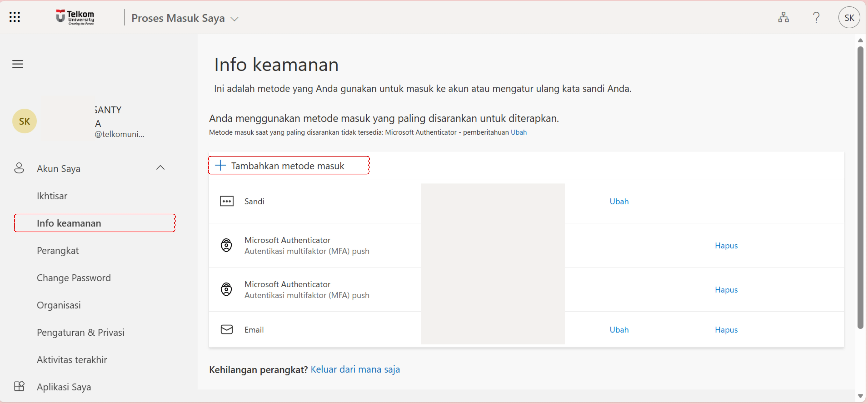The image size is (868, 404).
Task: Click Hapus link in the Email row
Action: pyautogui.click(x=726, y=329)
